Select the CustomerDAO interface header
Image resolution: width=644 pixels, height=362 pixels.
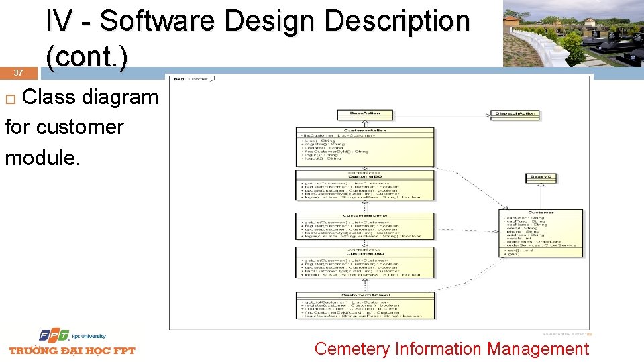pyautogui.click(x=365, y=252)
